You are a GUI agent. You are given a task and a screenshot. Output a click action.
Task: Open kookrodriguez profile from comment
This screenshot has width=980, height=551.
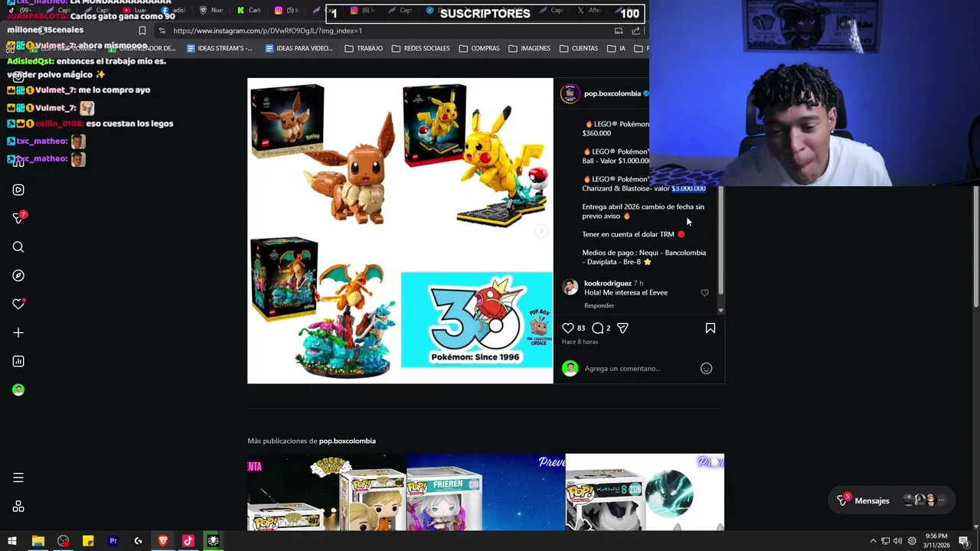(608, 283)
